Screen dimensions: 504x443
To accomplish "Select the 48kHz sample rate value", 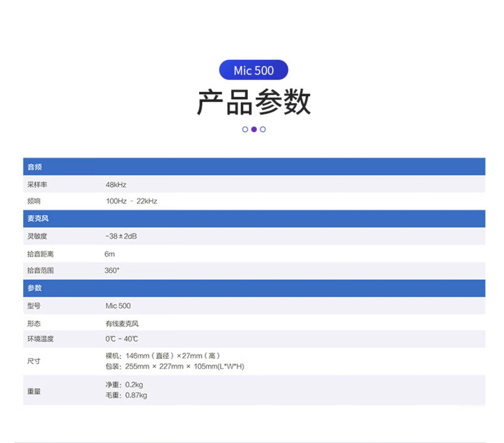I will (x=116, y=184).
